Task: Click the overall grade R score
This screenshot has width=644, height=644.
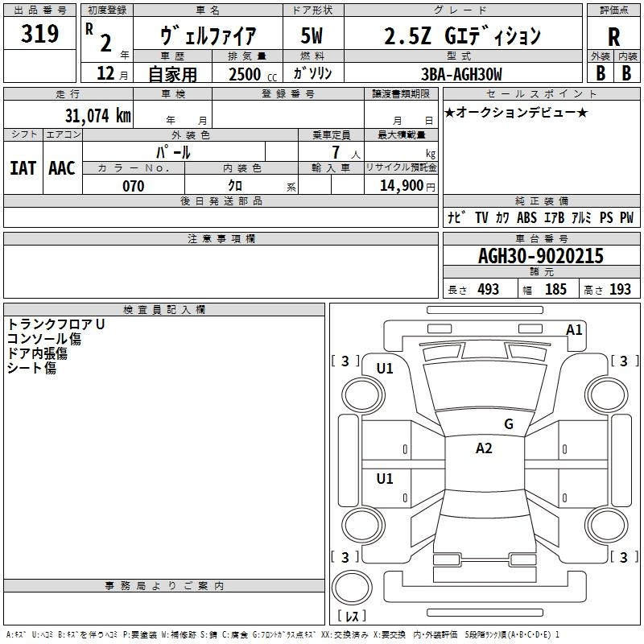Action: 613,36
